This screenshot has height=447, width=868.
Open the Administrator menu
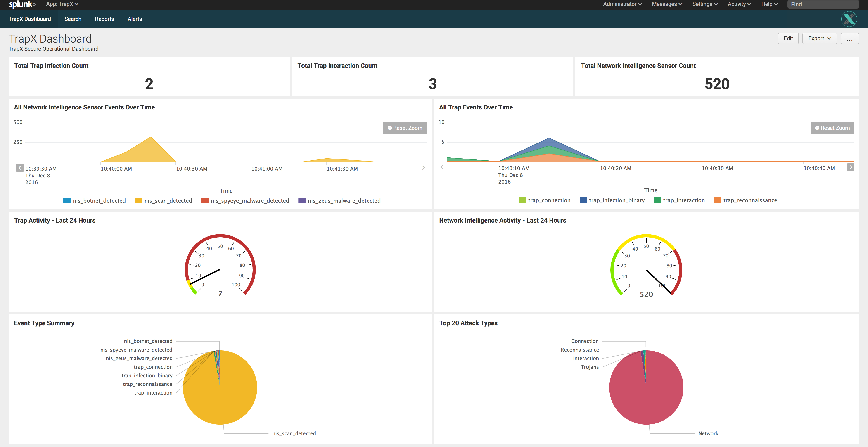pos(622,4)
